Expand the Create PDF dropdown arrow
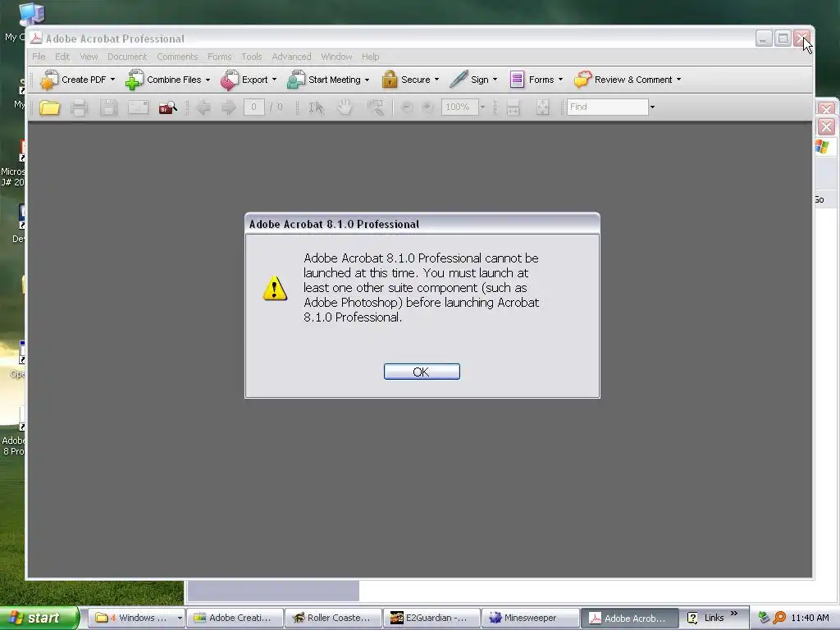Viewport: 840px width, 630px height. point(112,80)
